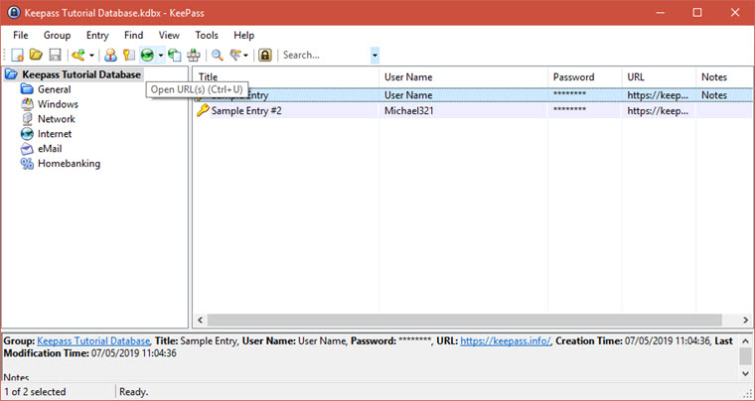This screenshot has width=755, height=401.
Task: Click the Network group icon
Action: [x=27, y=119]
